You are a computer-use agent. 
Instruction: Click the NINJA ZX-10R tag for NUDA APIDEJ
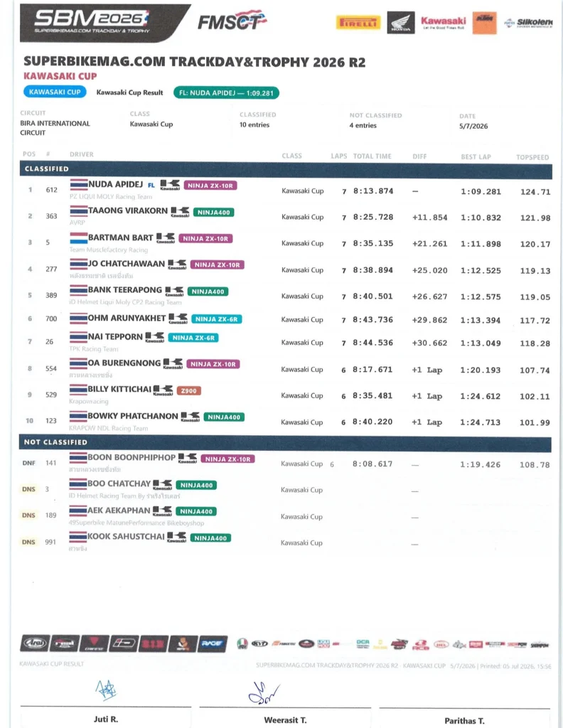point(210,186)
